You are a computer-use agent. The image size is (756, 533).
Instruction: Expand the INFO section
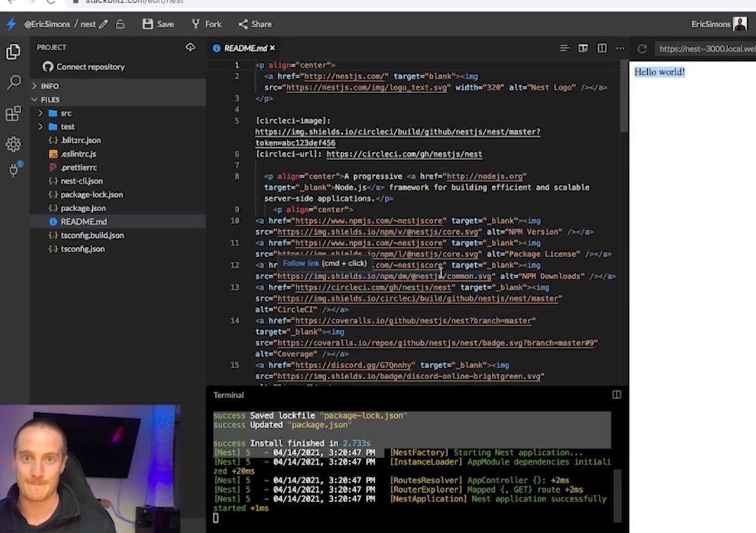point(118,86)
